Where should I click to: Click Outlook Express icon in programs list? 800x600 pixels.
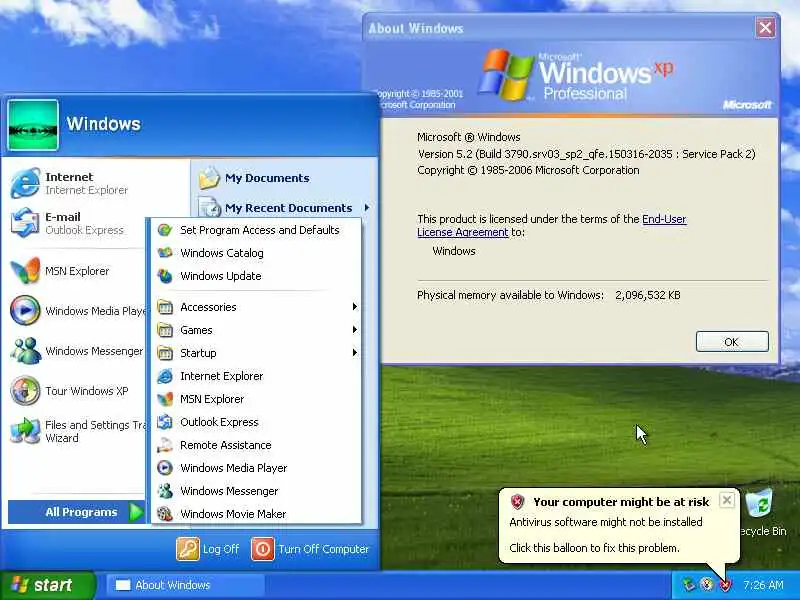click(165, 422)
